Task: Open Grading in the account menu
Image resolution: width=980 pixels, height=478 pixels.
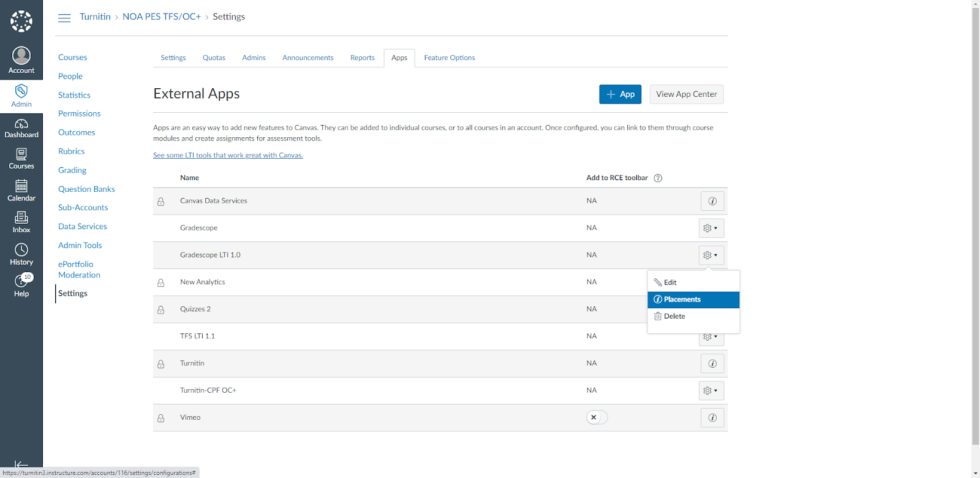Action: click(72, 170)
